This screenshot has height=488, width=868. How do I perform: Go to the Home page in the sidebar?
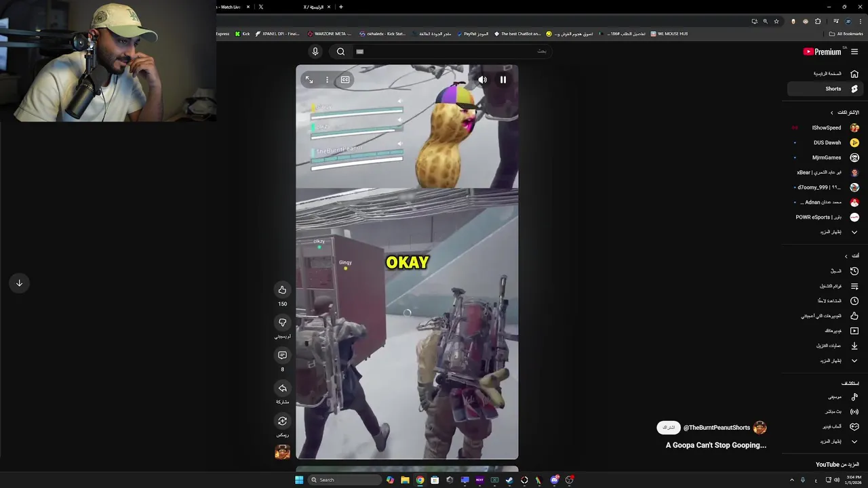coord(825,74)
